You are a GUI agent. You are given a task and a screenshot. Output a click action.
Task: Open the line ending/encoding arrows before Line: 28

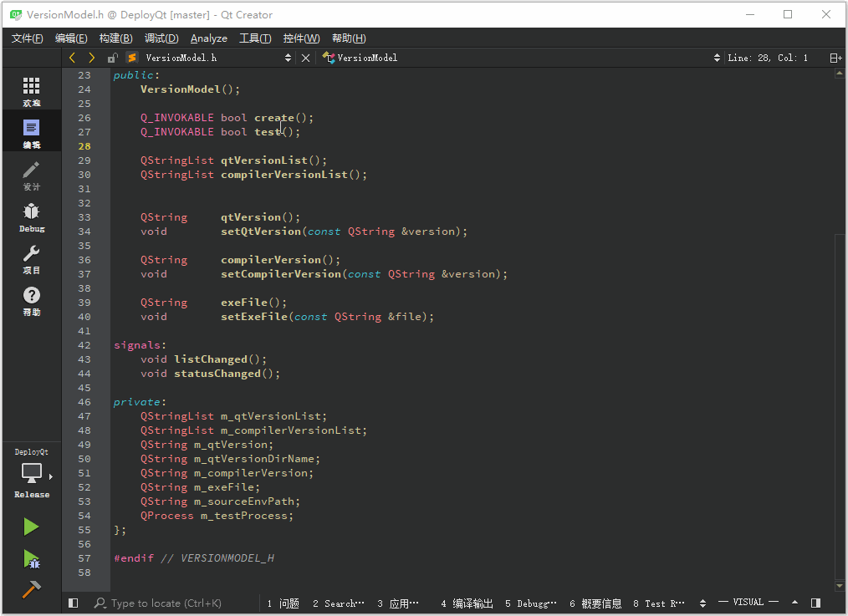(x=717, y=58)
